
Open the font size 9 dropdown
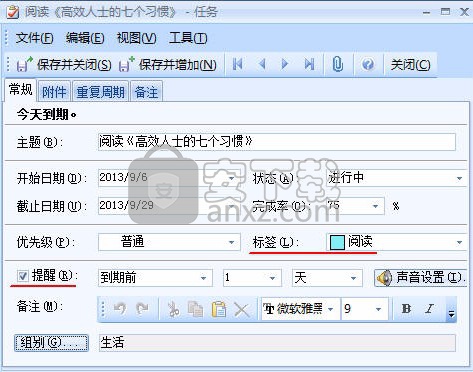(x=378, y=309)
